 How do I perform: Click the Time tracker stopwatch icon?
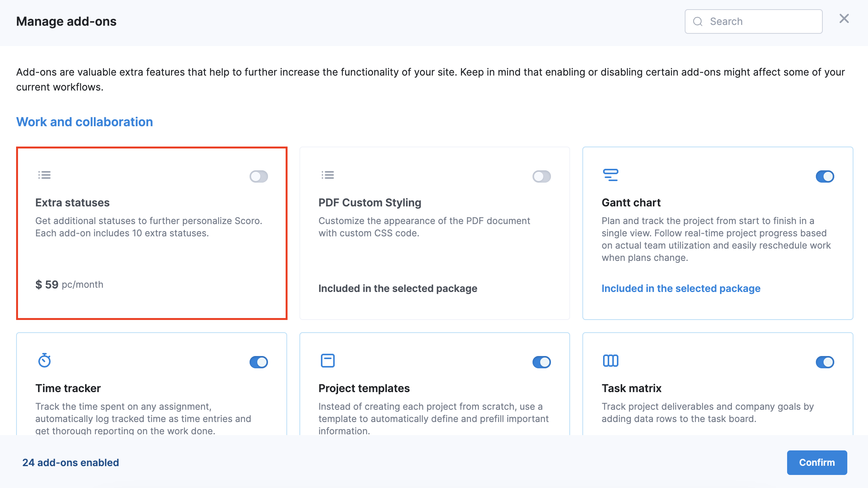(44, 361)
